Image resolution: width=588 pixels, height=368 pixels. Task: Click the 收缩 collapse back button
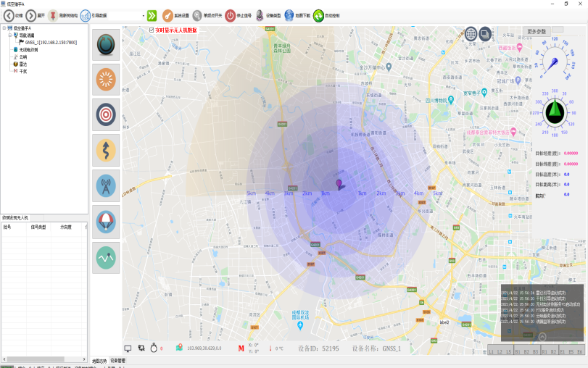[9, 15]
